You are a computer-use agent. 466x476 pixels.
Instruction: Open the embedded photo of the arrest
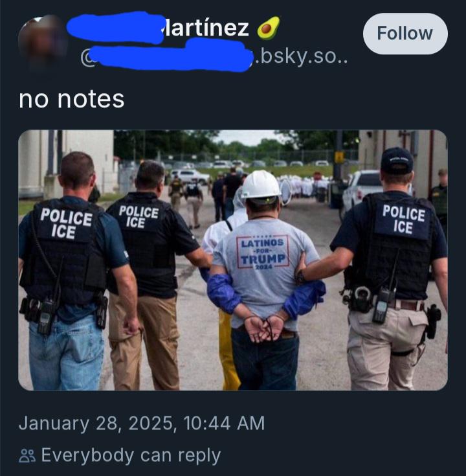[233, 260]
